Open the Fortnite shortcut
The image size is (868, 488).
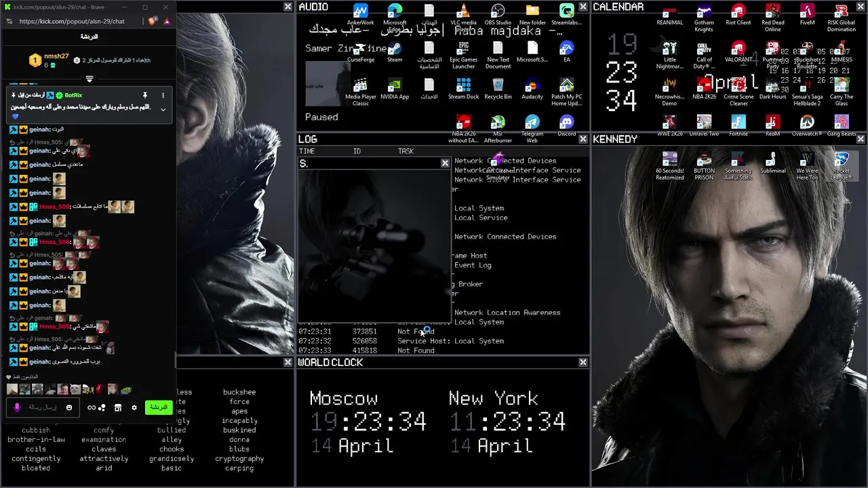click(738, 126)
